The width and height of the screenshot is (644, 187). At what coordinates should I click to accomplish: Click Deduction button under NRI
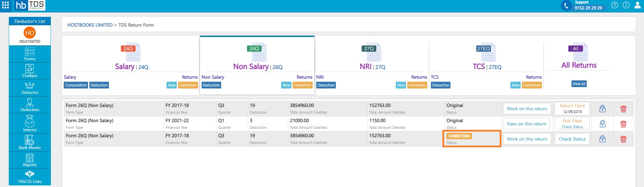[x=326, y=85]
